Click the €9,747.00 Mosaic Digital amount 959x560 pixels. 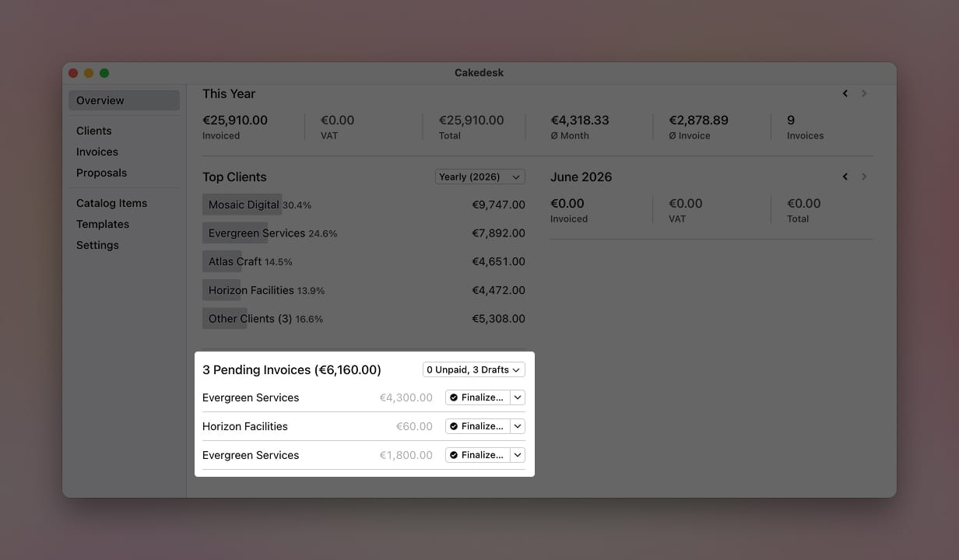click(x=498, y=205)
